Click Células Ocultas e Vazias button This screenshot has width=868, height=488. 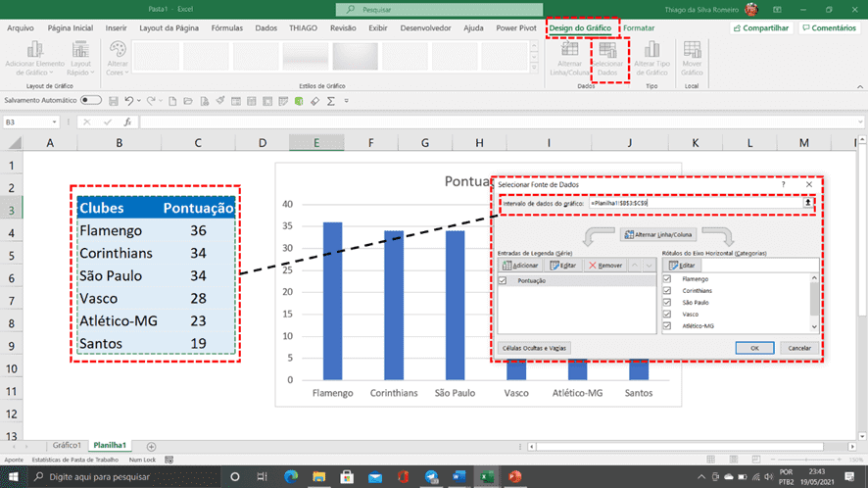tap(534, 348)
